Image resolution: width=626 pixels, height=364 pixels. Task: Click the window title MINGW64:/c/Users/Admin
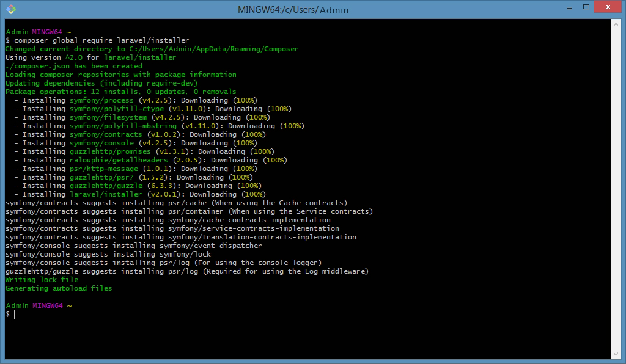pyautogui.click(x=293, y=10)
